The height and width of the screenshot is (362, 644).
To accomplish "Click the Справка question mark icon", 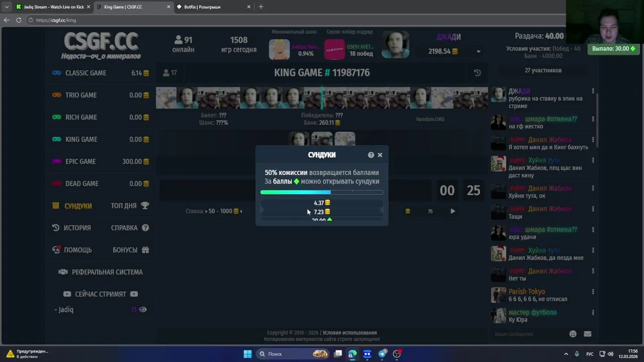I will [x=145, y=228].
